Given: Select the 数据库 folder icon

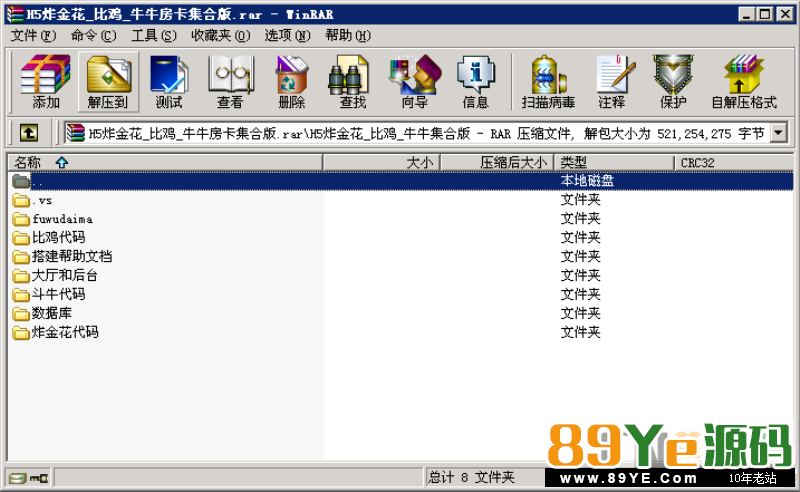Looking at the screenshot, I should coord(21,313).
